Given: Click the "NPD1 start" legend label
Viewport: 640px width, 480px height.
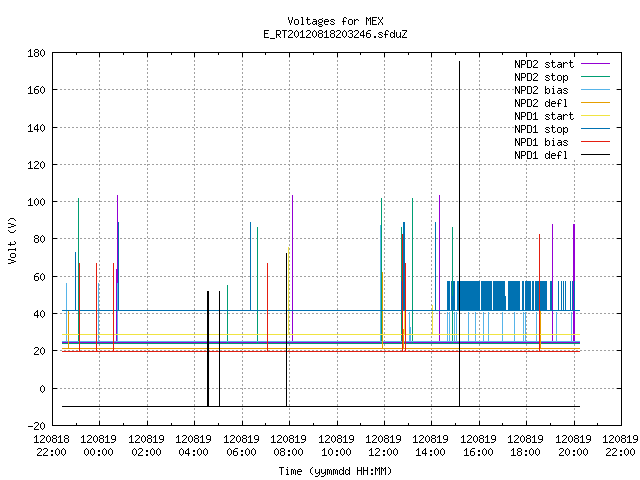Looking at the screenshot, I should click(x=544, y=116).
